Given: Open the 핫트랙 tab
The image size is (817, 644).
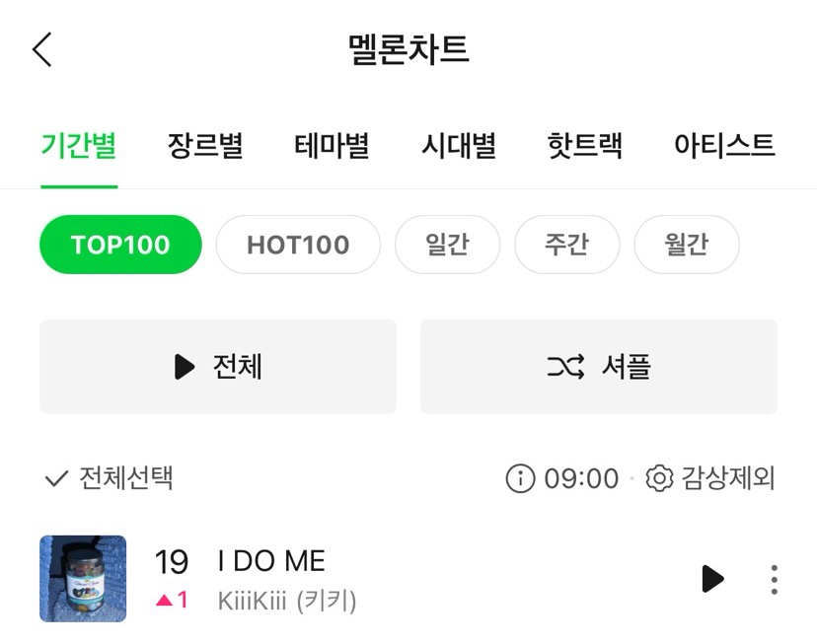Looking at the screenshot, I should click(585, 146).
